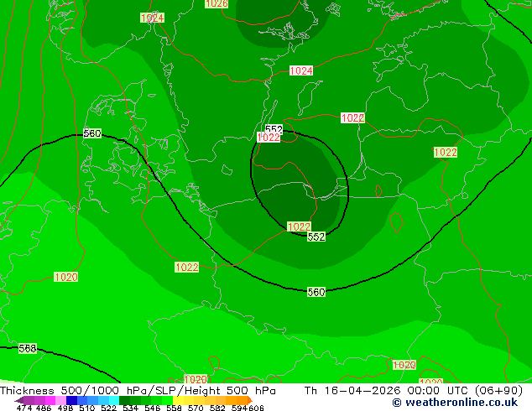
Task: Select the darkest green swatch at 534
Action: tap(124, 400)
